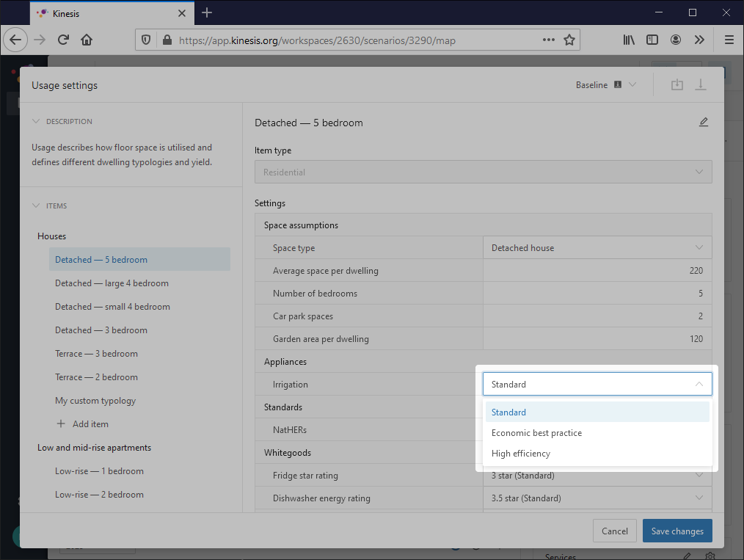Click the browser address bar URL
The width and height of the screenshot is (744, 560).
pyautogui.click(x=317, y=40)
